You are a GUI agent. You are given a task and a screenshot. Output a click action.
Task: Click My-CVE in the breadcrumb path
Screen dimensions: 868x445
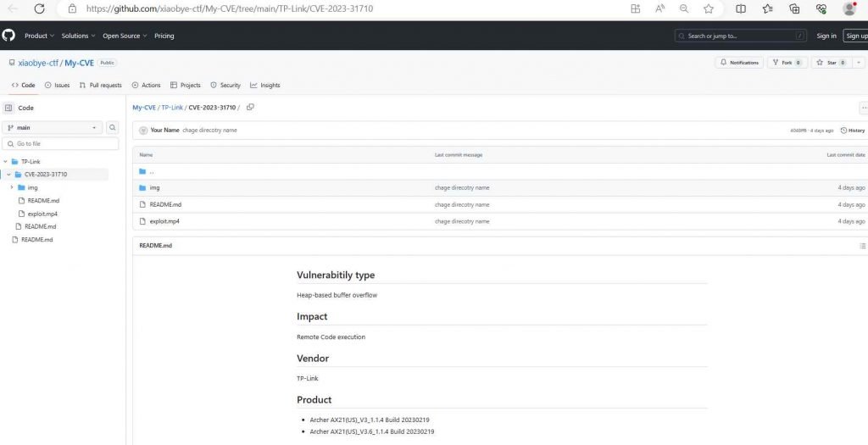coord(144,108)
